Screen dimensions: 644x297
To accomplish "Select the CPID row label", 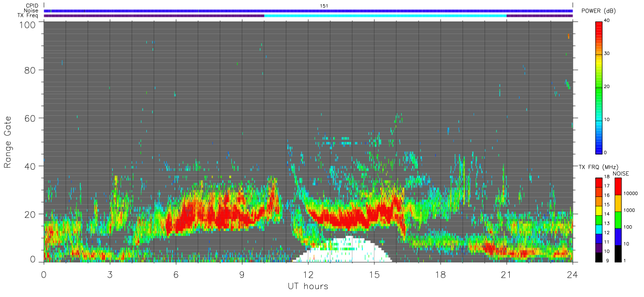I will coord(32,6).
